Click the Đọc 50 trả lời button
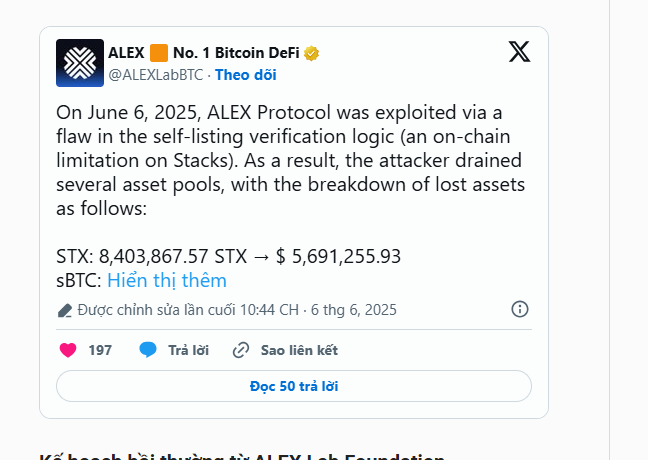 click(294, 386)
